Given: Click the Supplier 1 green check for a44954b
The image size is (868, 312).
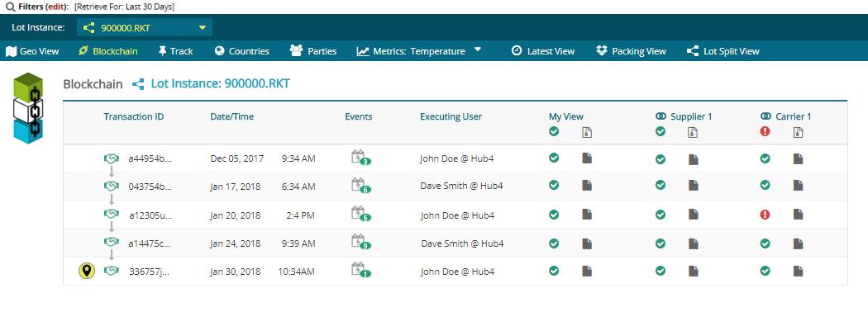Looking at the screenshot, I should point(660,159).
